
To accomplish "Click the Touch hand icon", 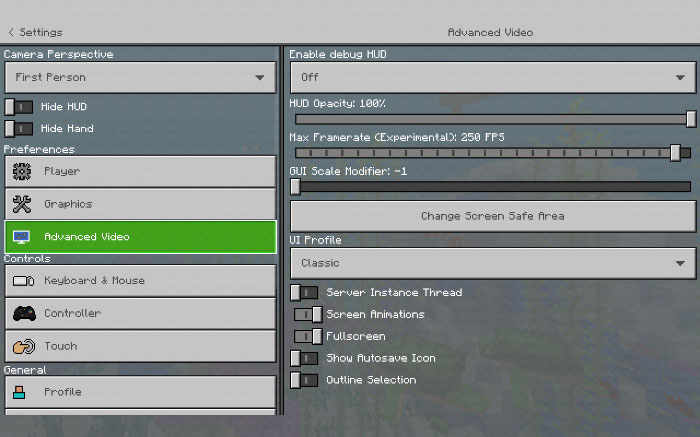I will [x=24, y=346].
